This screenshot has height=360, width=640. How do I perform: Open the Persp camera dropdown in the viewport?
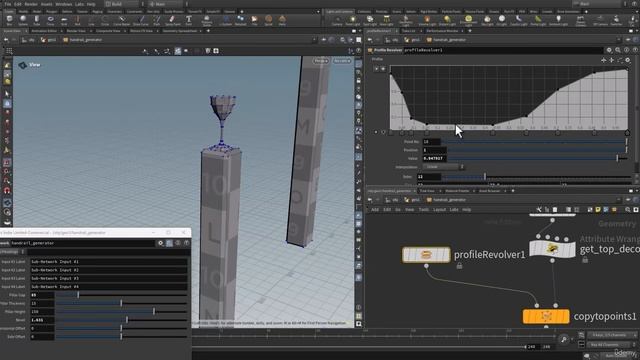coord(321,61)
